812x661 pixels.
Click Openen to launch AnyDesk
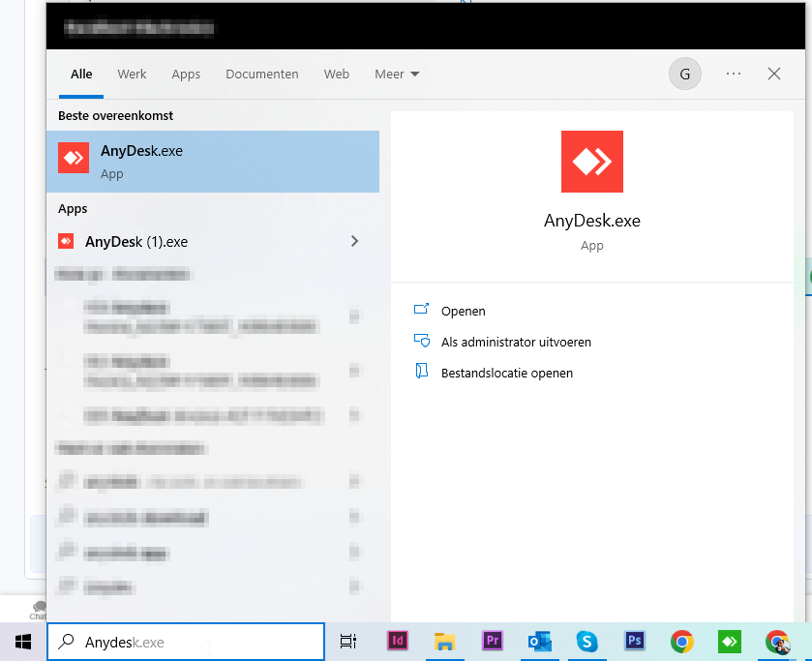pos(463,312)
